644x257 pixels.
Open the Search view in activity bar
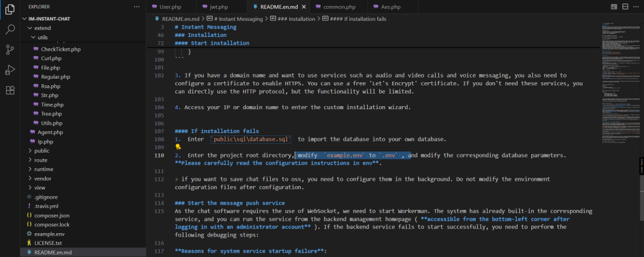[x=10, y=29]
